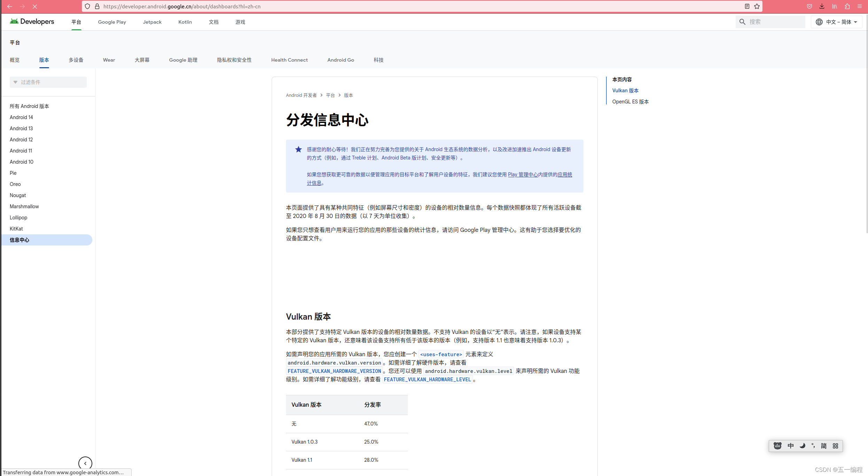Image resolution: width=868 pixels, height=476 pixels.
Task: Click the 过滤条件 filter input field
Action: click(48, 82)
